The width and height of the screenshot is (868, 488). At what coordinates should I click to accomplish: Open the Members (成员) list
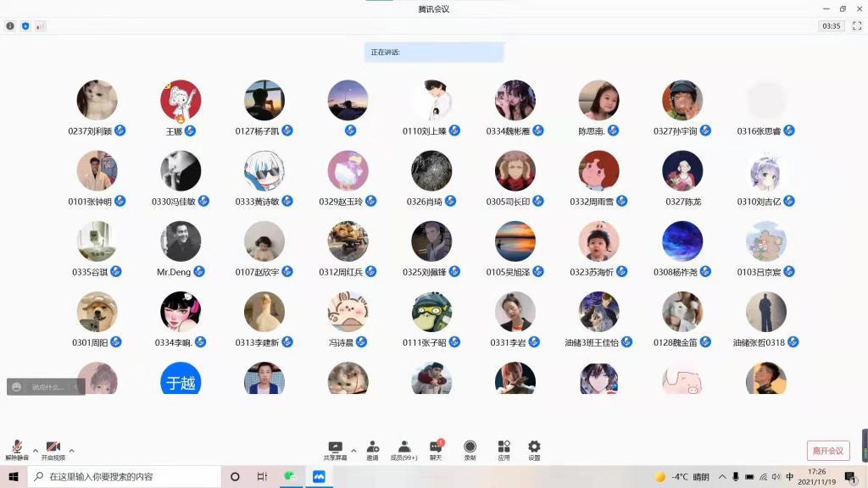click(403, 450)
